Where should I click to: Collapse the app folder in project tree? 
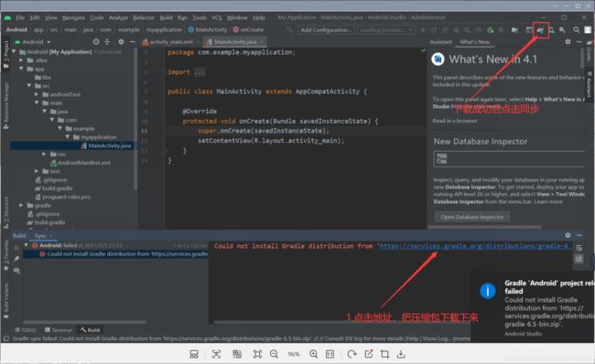click(21, 69)
